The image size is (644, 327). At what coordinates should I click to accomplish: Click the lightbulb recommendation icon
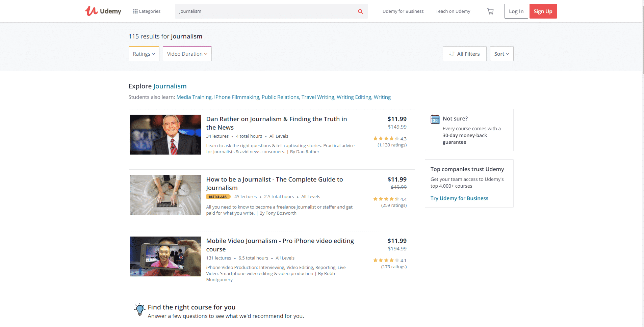point(139,309)
